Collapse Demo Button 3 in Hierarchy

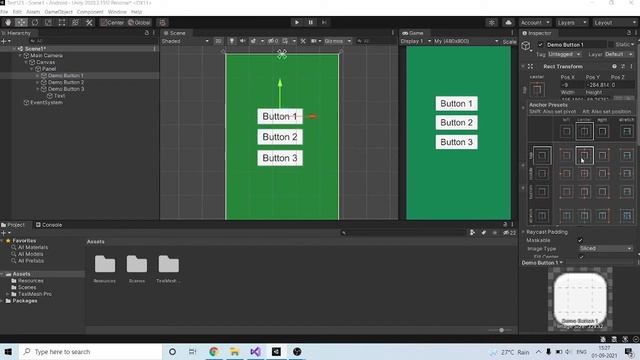click(38, 89)
